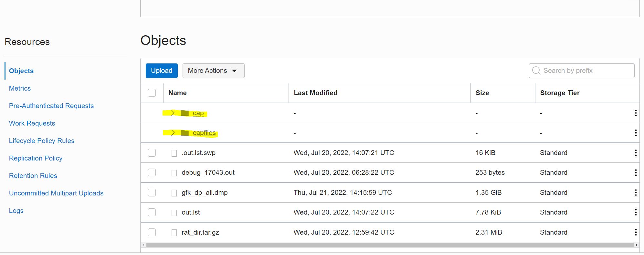This screenshot has width=644, height=255.
Task: Click the Last Modified column header
Action: 315,93
